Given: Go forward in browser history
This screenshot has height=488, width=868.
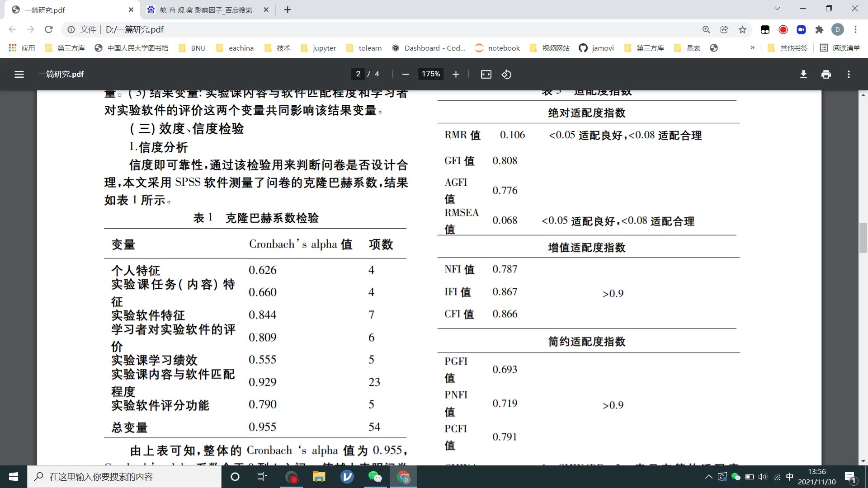Looking at the screenshot, I should pos(30,29).
